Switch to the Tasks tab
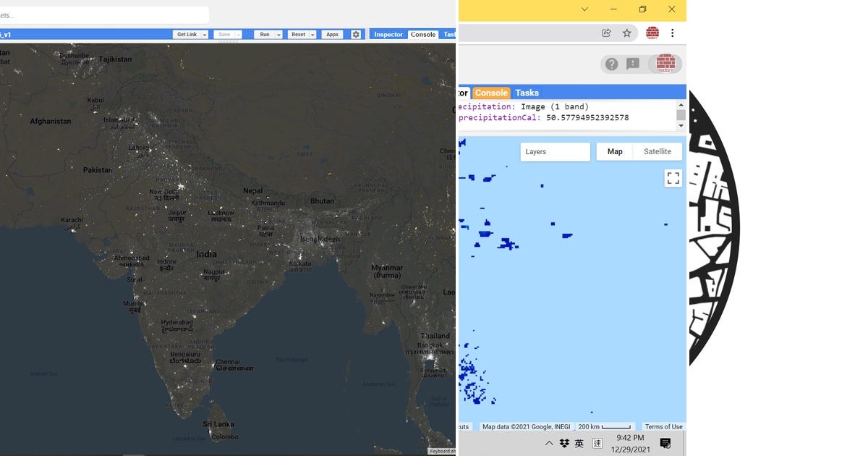Image resolution: width=868 pixels, height=456 pixels. [527, 93]
